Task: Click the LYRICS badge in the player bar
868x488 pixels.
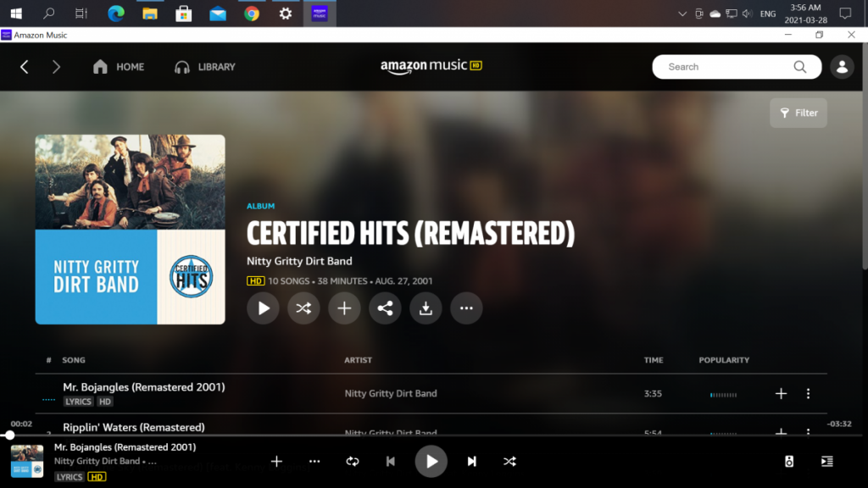Action: tap(70, 477)
